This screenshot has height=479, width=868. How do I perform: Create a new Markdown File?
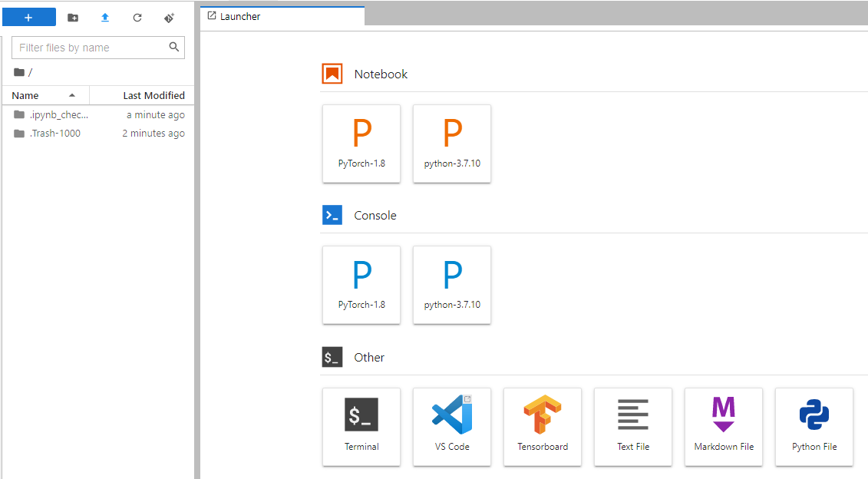click(x=724, y=426)
